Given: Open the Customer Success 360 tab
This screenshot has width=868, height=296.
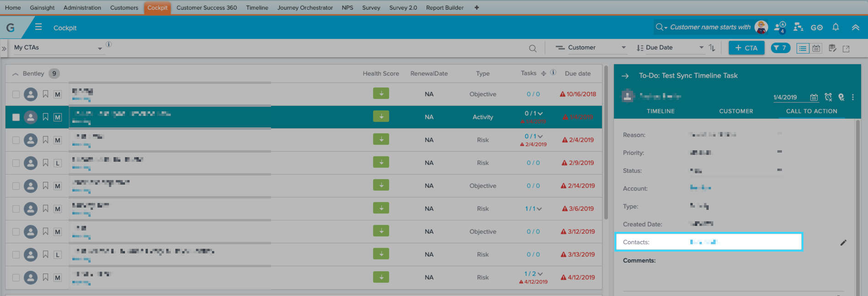Looking at the screenshot, I should pyautogui.click(x=207, y=8).
